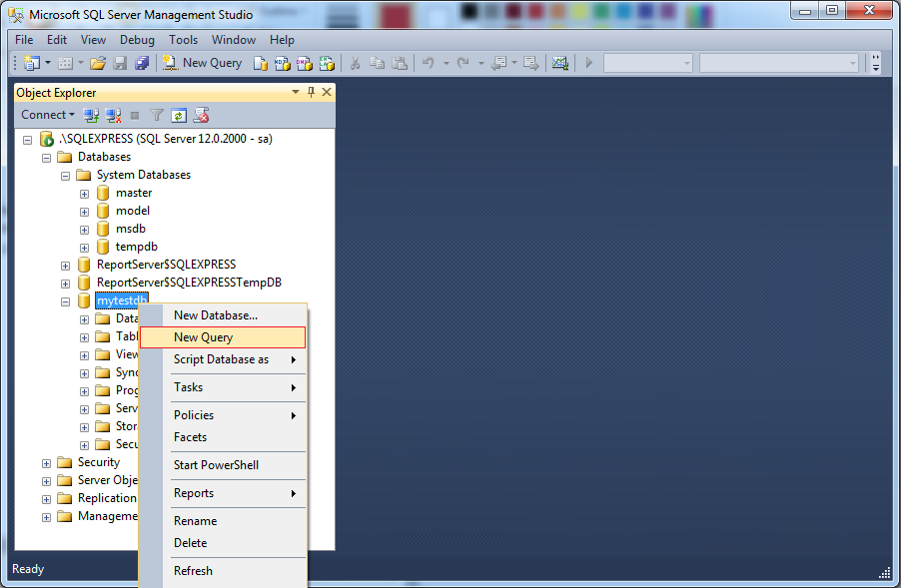The width and height of the screenshot is (901, 588).
Task: Open the Connect dropdown
Action: [48, 115]
